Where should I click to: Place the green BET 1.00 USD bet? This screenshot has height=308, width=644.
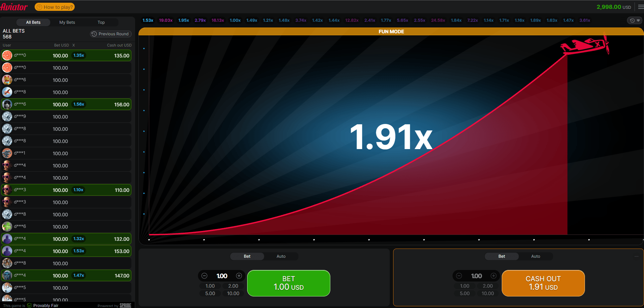point(289,283)
